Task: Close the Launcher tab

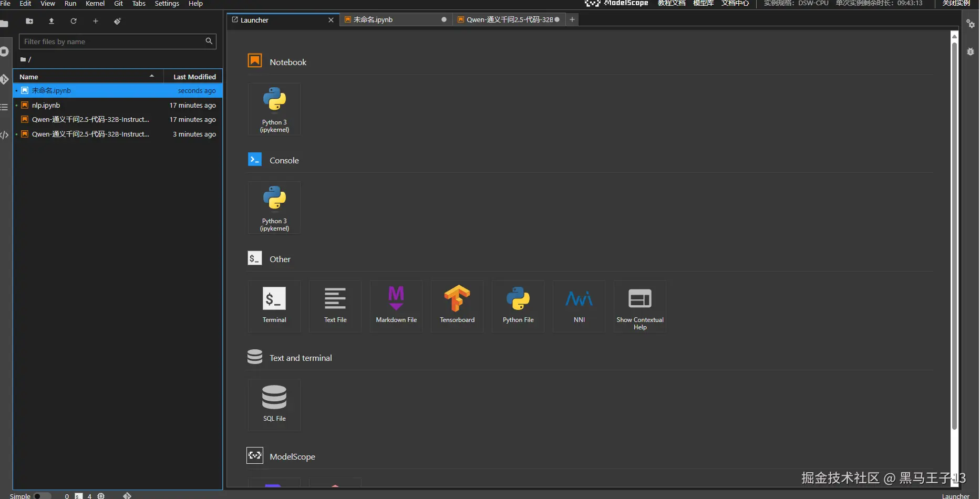Action: (331, 20)
